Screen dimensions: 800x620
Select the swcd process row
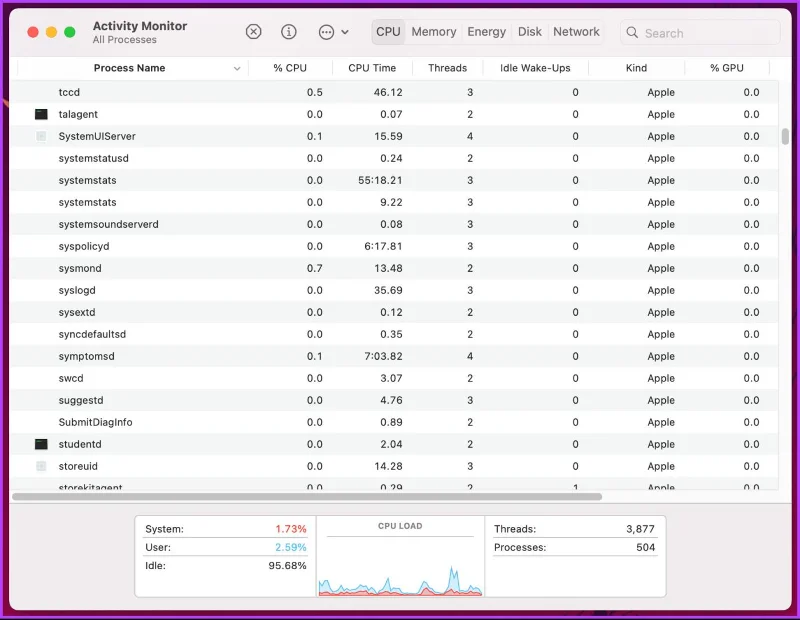394,378
